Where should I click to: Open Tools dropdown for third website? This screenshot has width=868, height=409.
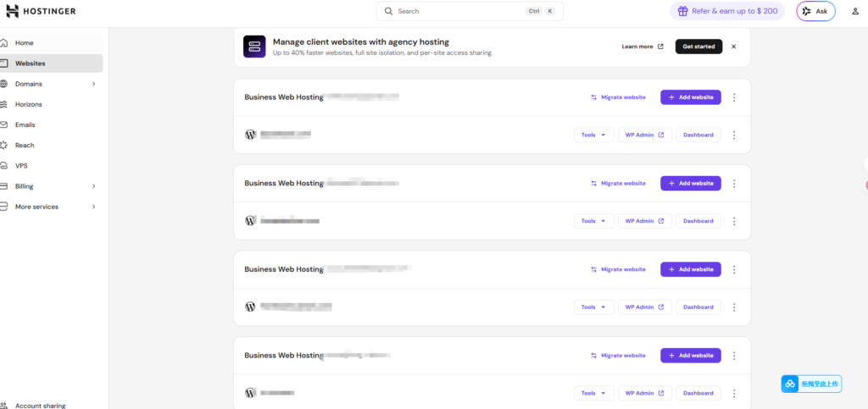point(593,307)
